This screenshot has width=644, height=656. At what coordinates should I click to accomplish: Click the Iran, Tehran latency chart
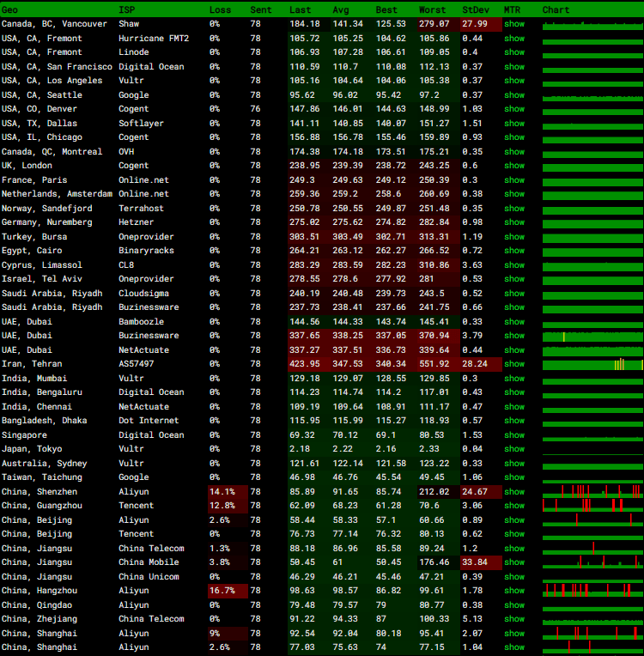(x=593, y=364)
